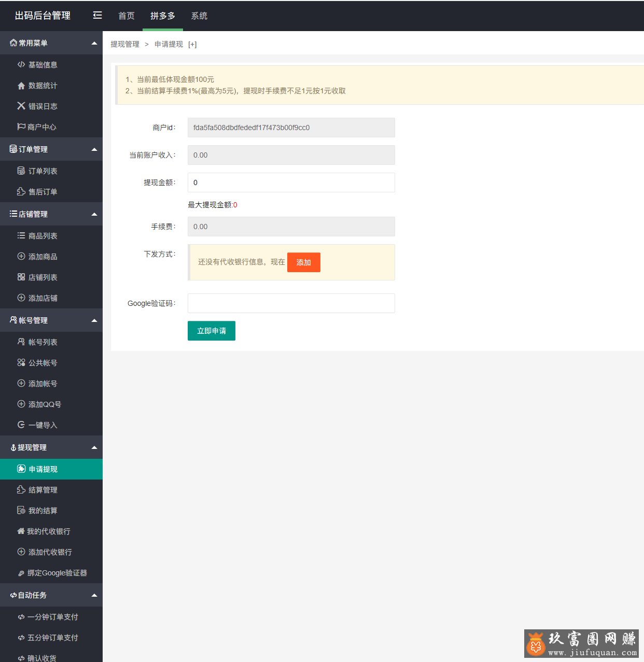Focus the 提现金额 input field
The width and height of the screenshot is (644, 662).
291,182
